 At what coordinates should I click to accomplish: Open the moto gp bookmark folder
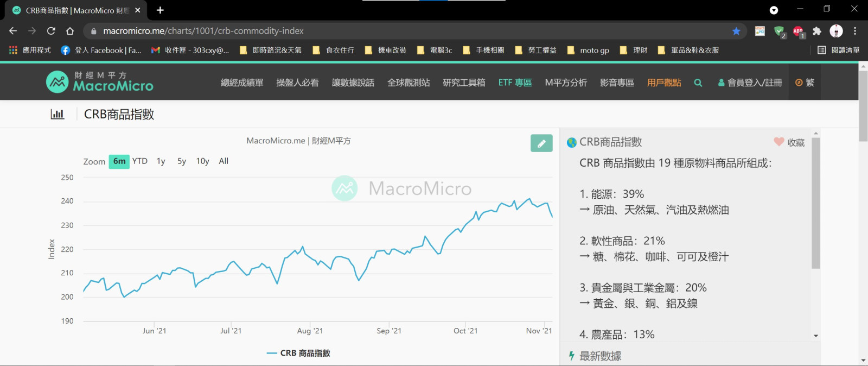point(588,50)
